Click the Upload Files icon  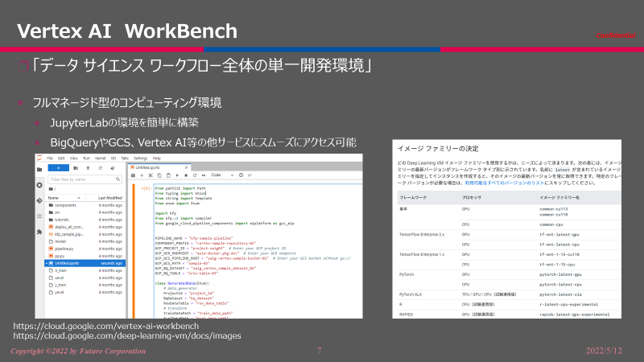pyautogui.click(x=88, y=168)
